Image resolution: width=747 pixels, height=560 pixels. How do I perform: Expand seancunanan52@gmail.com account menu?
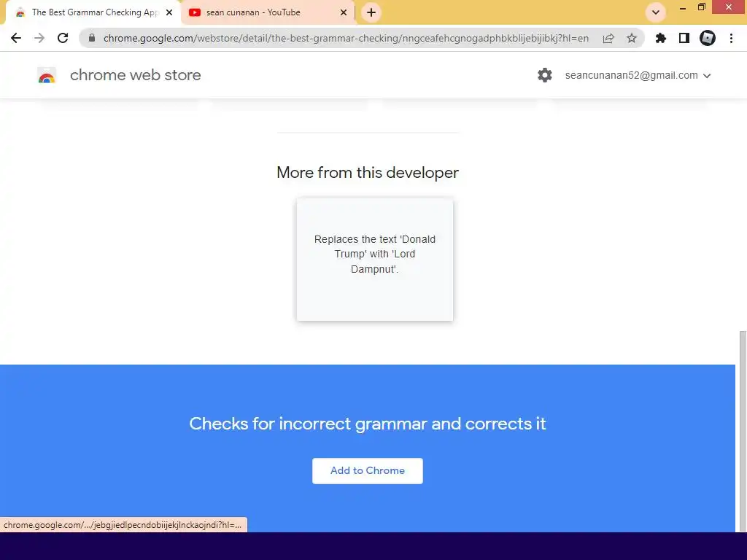pos(638,75)
